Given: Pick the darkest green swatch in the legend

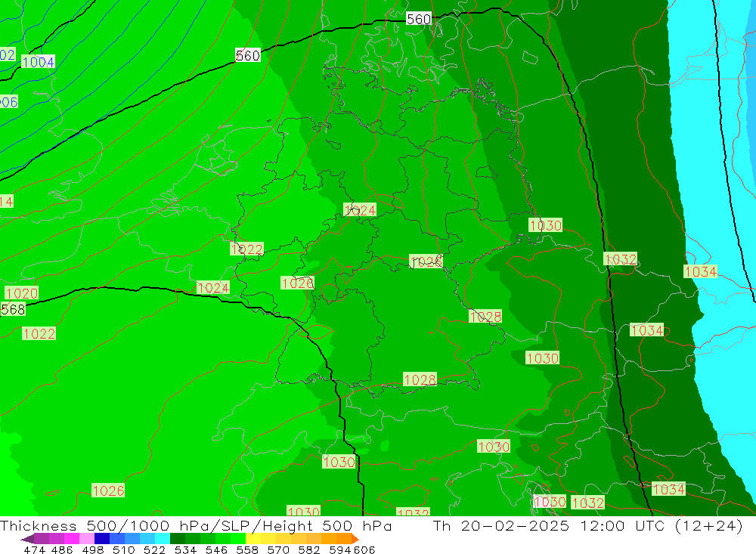Looking at the screenshot, I should pos(178,539).
